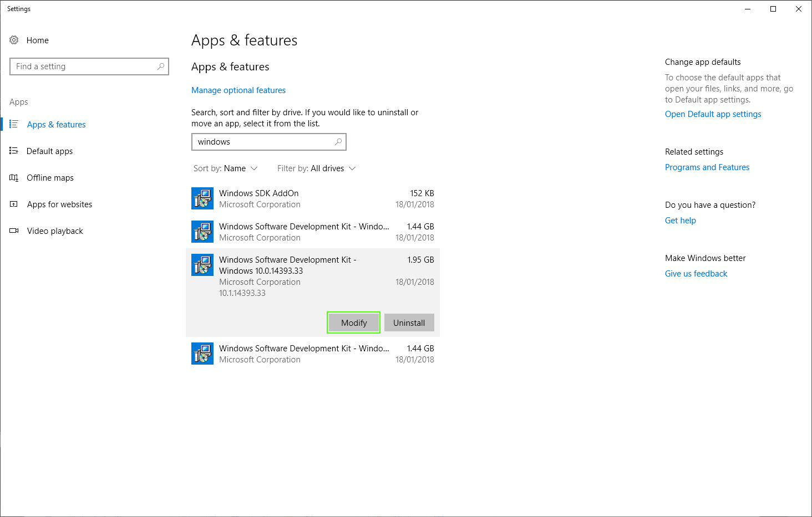This screenshot has width=812, height=517.
Task: Click the Get help link
Action: [681, 221]
